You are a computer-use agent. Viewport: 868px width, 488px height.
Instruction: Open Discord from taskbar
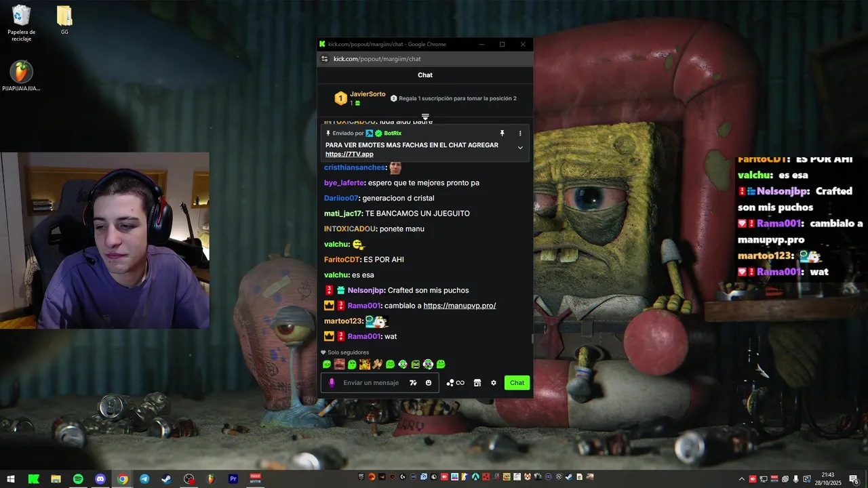(x=100, y=479)
